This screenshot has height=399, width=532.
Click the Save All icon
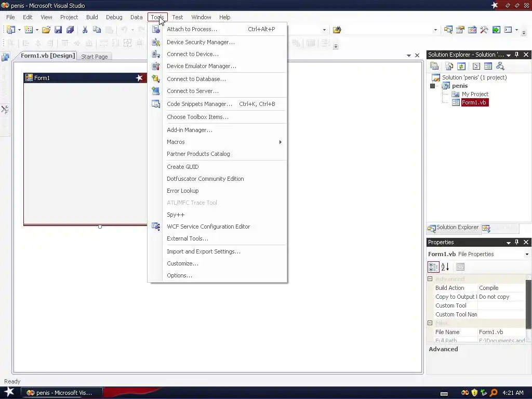pos(70,30)
